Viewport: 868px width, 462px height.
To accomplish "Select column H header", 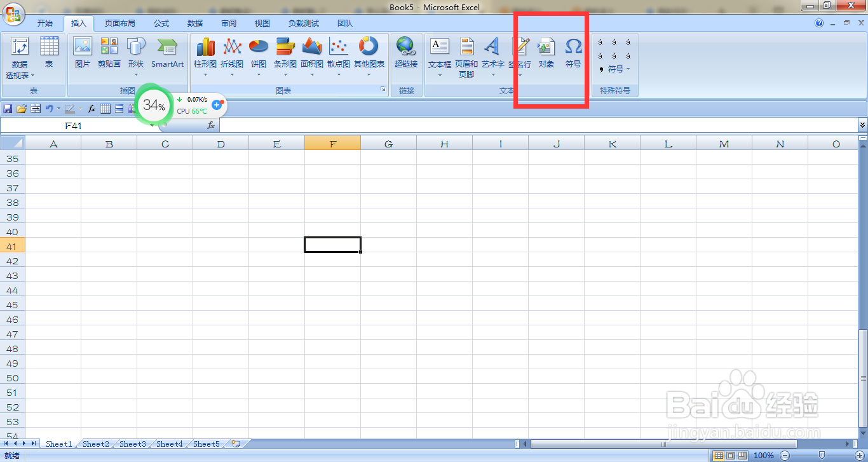I will point(445,144).
